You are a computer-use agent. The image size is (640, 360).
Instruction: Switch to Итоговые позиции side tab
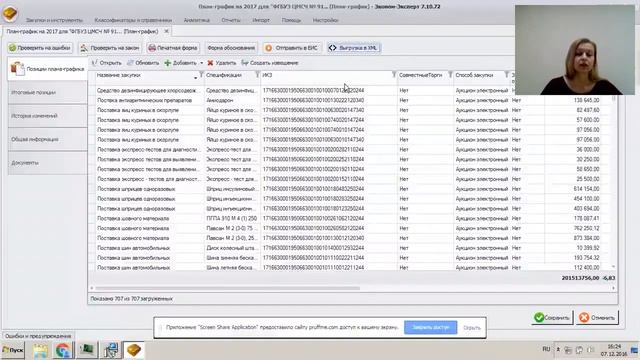(x=47, y=92)
